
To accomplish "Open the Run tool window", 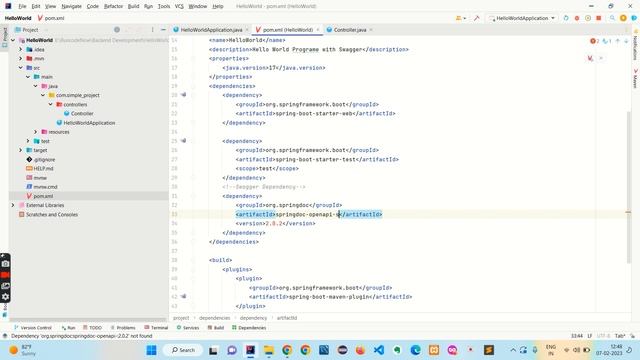I will (68, 328).
